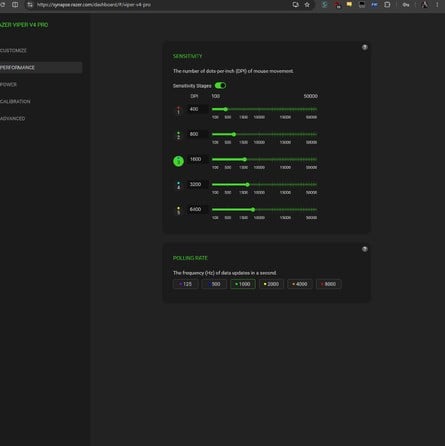Image resolution: width=445 pixels, height=446 pixels.
Task: Open the browser profile avatar
Action: (x=425, y=5)
